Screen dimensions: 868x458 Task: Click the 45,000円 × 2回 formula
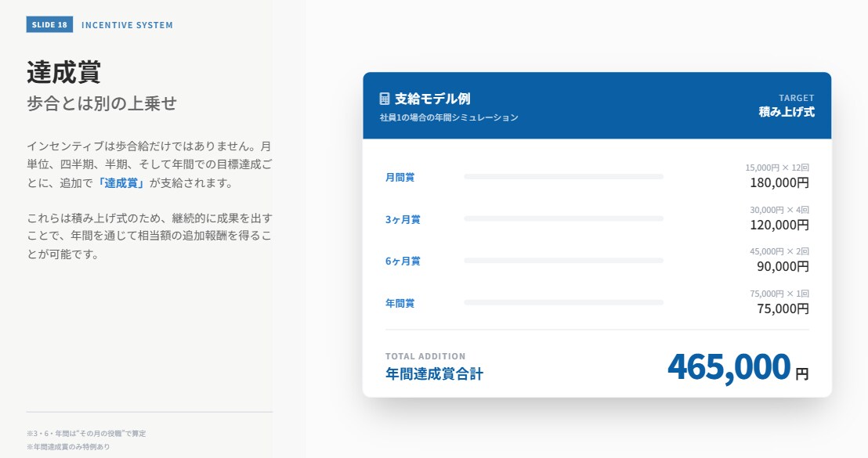tap(779, 251)
